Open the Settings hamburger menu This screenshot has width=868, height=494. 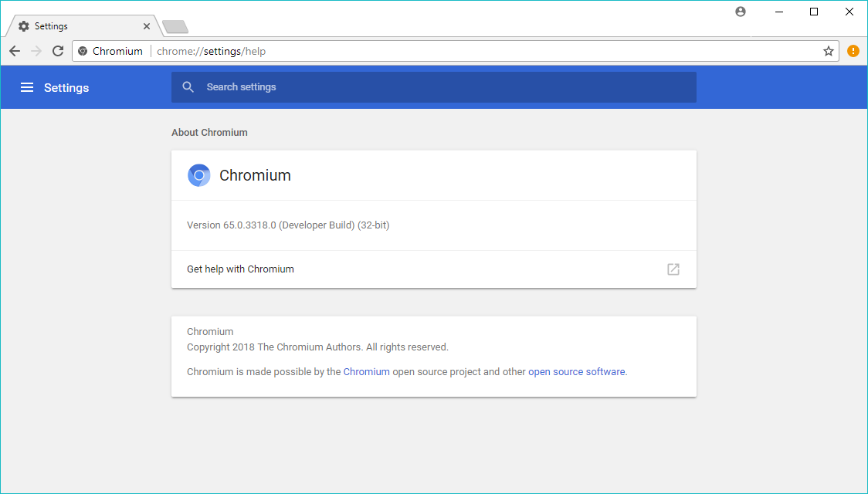(27, 87)
